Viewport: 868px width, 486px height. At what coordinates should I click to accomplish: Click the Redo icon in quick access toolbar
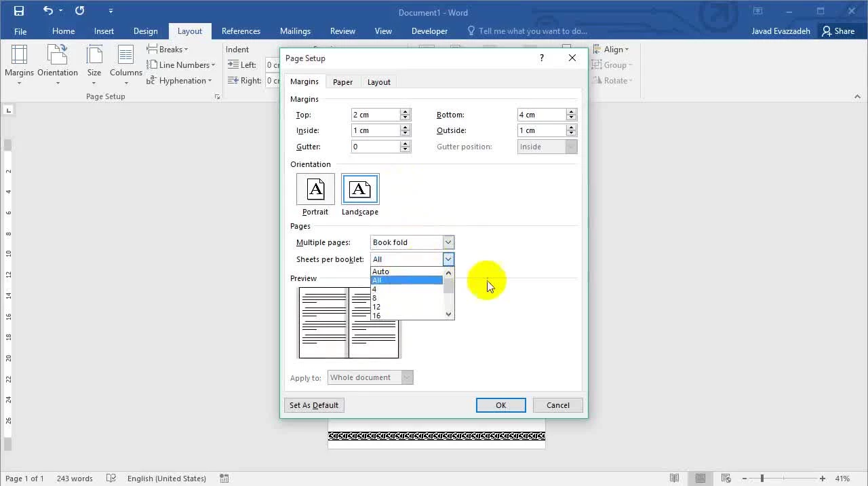tap(79, 11)
